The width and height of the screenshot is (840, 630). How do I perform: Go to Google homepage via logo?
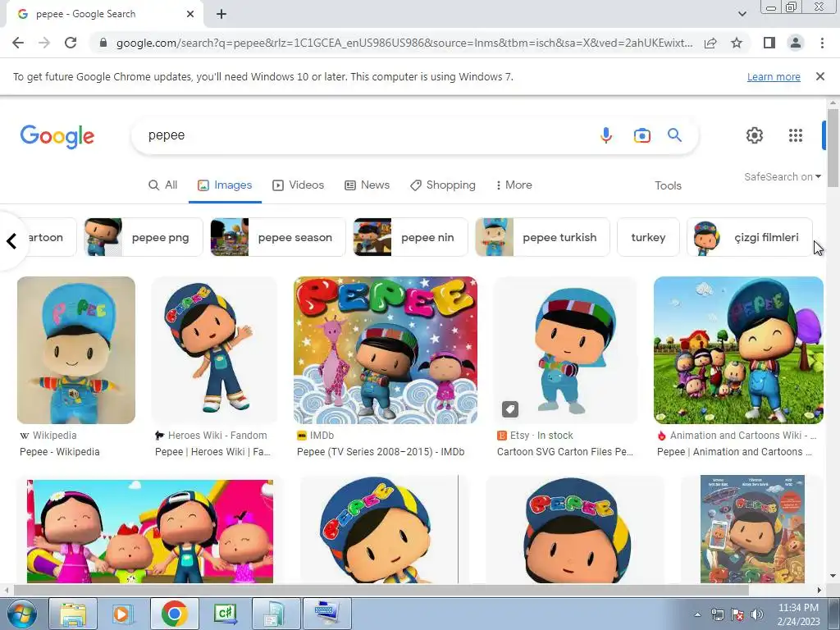pos(57,136)
